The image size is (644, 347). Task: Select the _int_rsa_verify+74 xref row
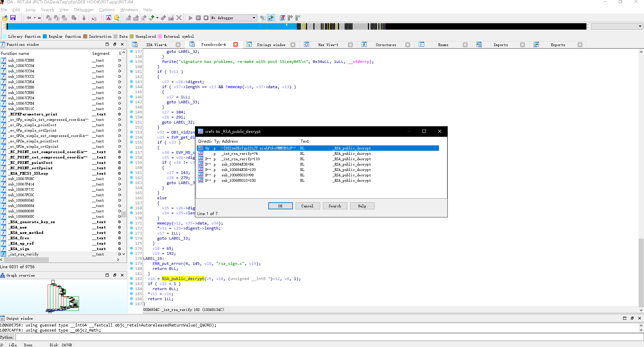[240, 153]
